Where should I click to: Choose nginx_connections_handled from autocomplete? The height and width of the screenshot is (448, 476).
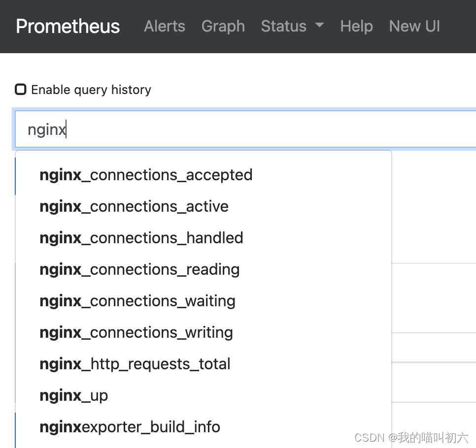pyautogui.click(x=141, y=238)
